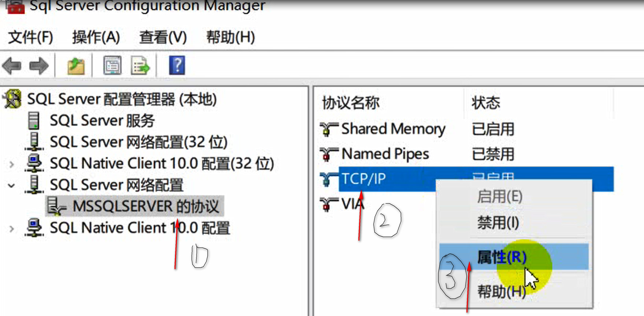Viewport: 644px width, 316px height.
Task: Expand the SQL Native Client 10.0 配置 node
Action: (x=12, y=229)
